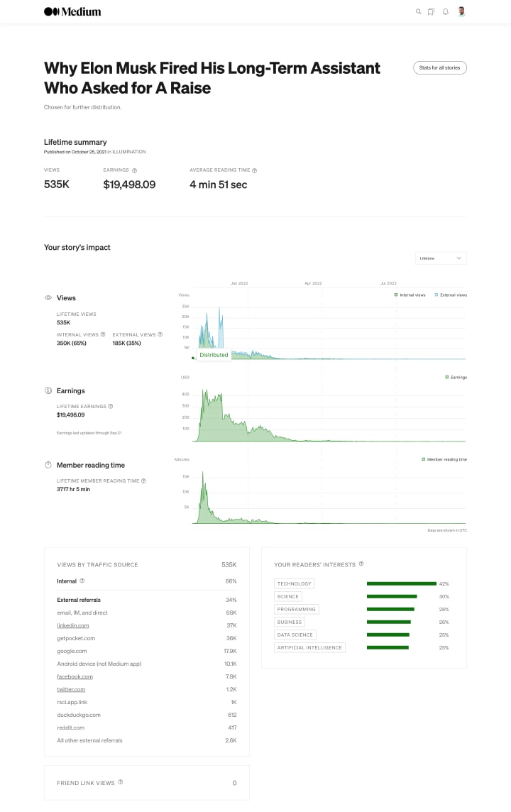Click the Average Reading Time help icon
Viewport: 511px width, 812px height.
[254, 170]
